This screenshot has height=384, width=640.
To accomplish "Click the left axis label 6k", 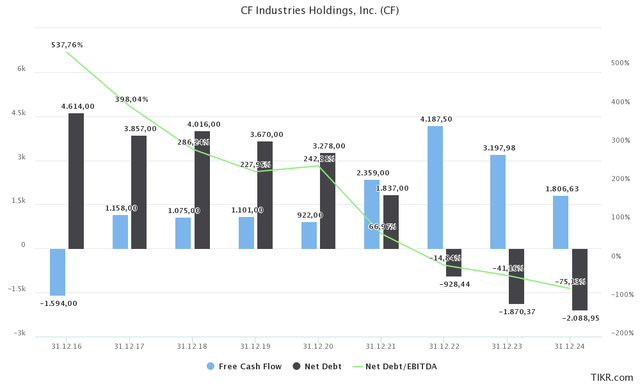I will tap(21, 69).
